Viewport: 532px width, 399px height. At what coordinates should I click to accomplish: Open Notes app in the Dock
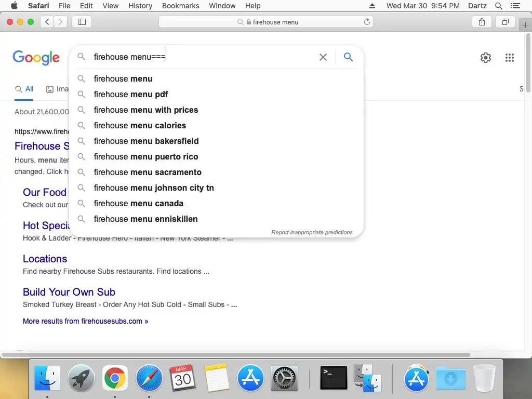point(217,378)
